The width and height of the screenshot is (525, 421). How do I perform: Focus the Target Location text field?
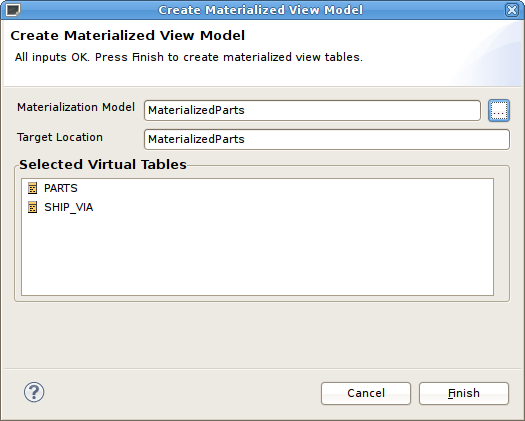[x=327, y=139]
